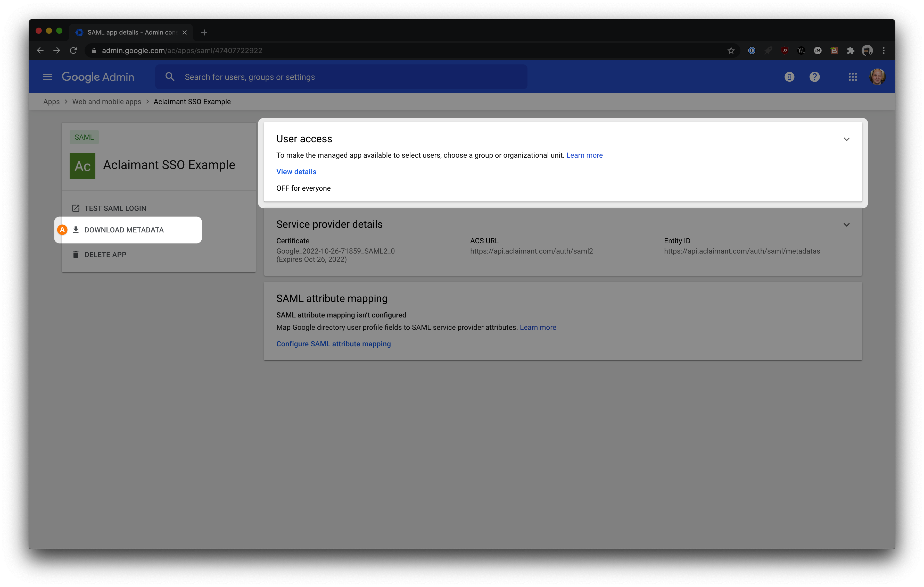The image size is (924, 587).
Task: Close the SAML app details tab
Action: coord(185,32)
